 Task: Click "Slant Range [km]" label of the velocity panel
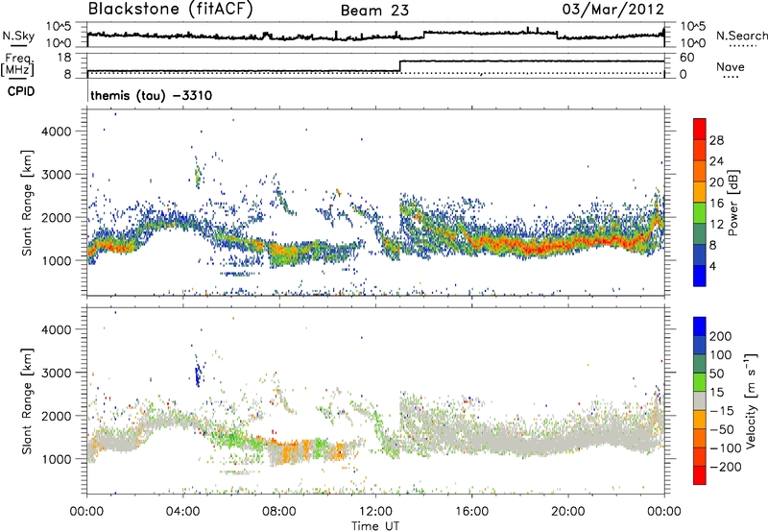click(27, 400)
